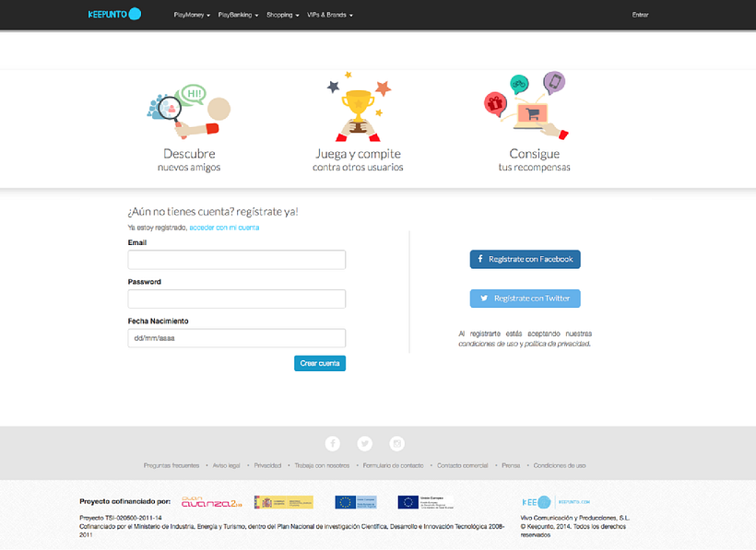Open Aviso legal footer link
756x550 pixels.
tap(226, 466)
